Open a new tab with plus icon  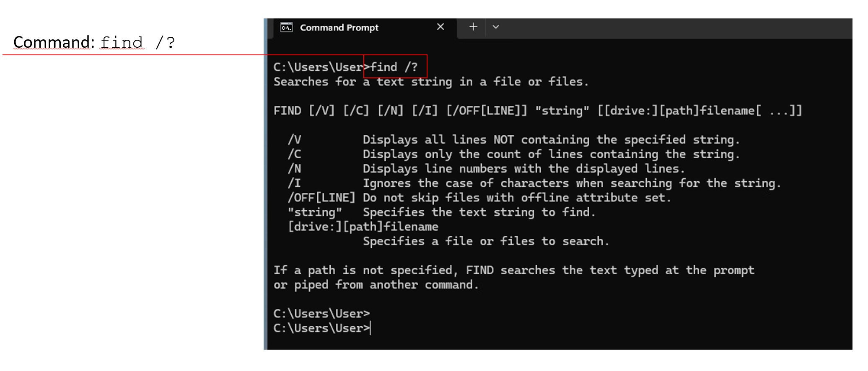473,27
